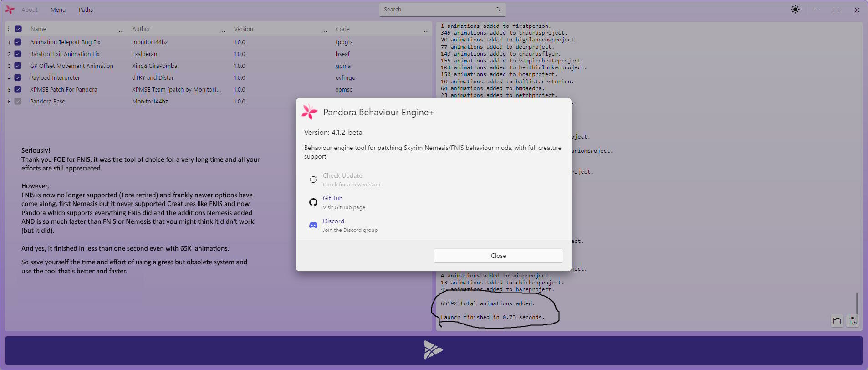Click author cell monitor144hz
This screenshot has width=868, height=370.
click(x=150, y=42)
